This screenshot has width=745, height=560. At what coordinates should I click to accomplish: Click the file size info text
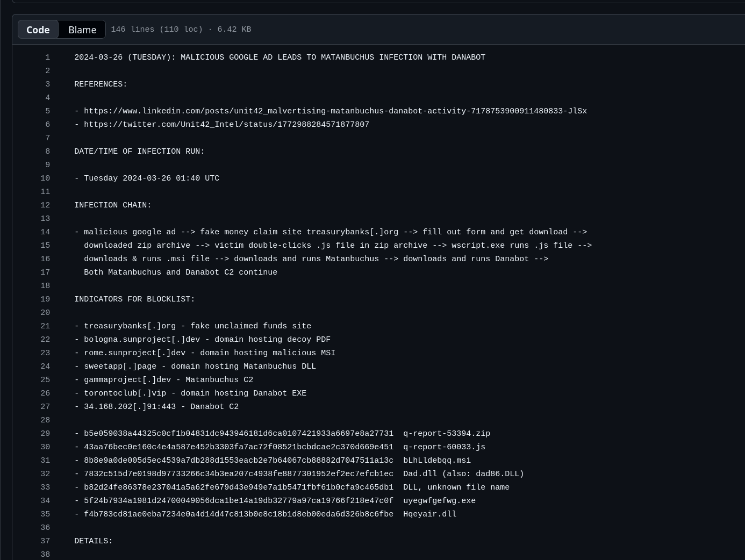pyautogui.click(x=181, y=30)
